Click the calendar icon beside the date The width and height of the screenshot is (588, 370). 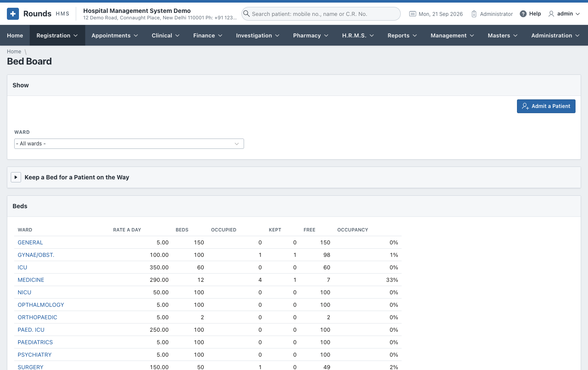(412, 14)
